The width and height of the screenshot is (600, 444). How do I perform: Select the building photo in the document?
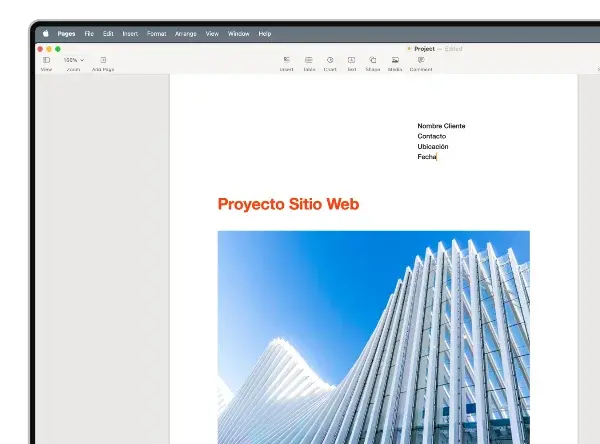(x=374, y=337)
